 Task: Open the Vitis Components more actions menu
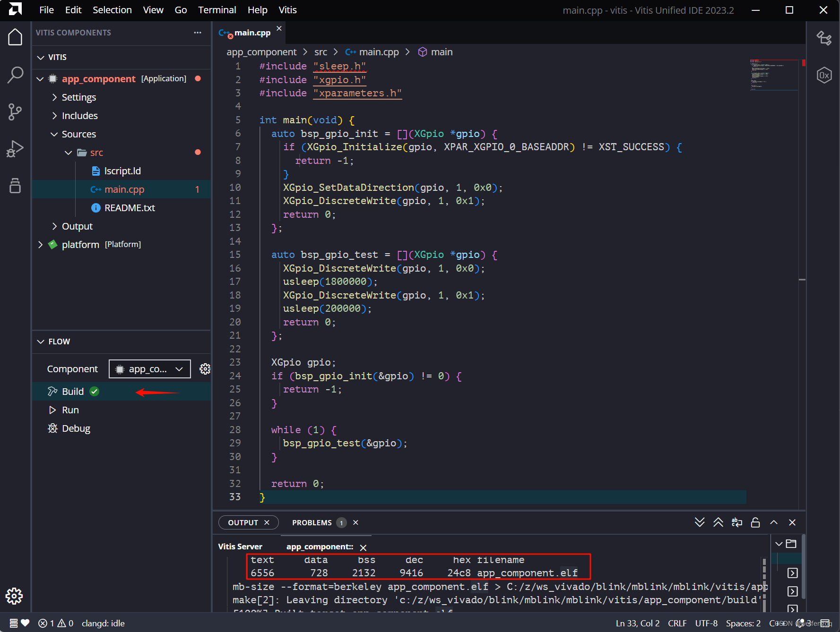pos(198,33)
